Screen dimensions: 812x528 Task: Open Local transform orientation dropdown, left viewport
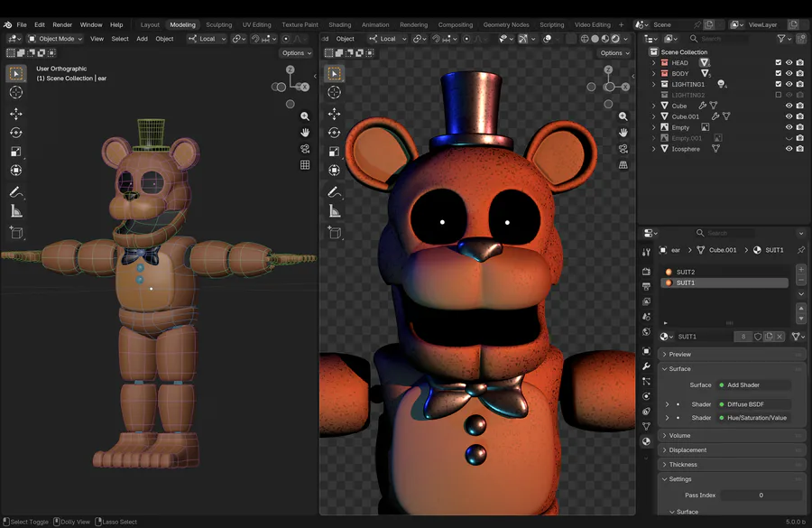point(207,39)
